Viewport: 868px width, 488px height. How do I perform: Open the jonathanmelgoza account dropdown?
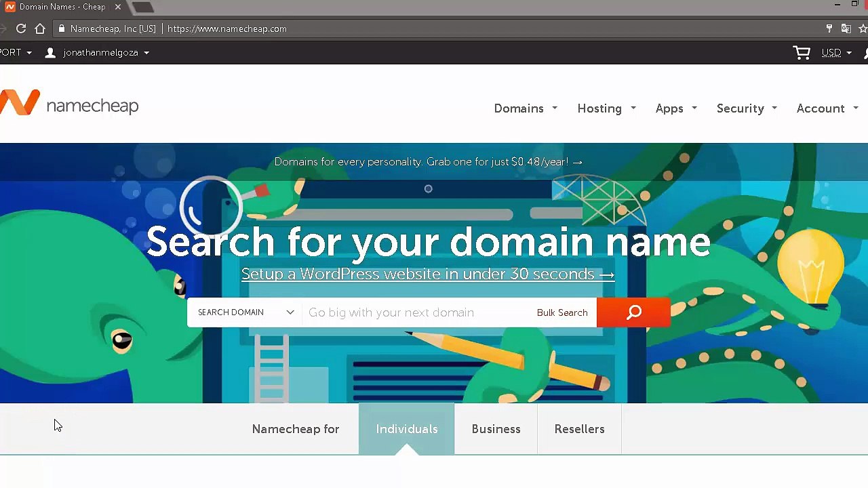point(97,53)
